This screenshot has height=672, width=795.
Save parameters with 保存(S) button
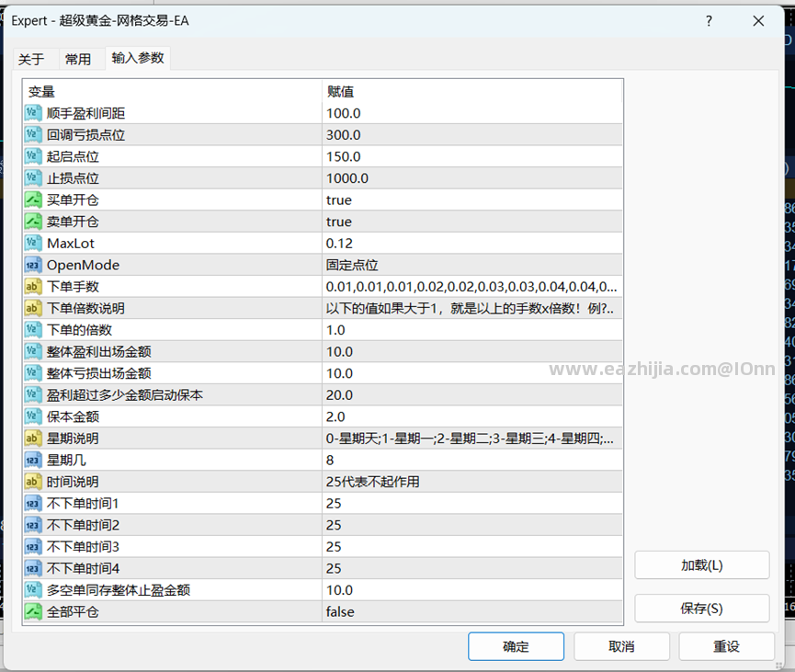click(x=701, y=608)
